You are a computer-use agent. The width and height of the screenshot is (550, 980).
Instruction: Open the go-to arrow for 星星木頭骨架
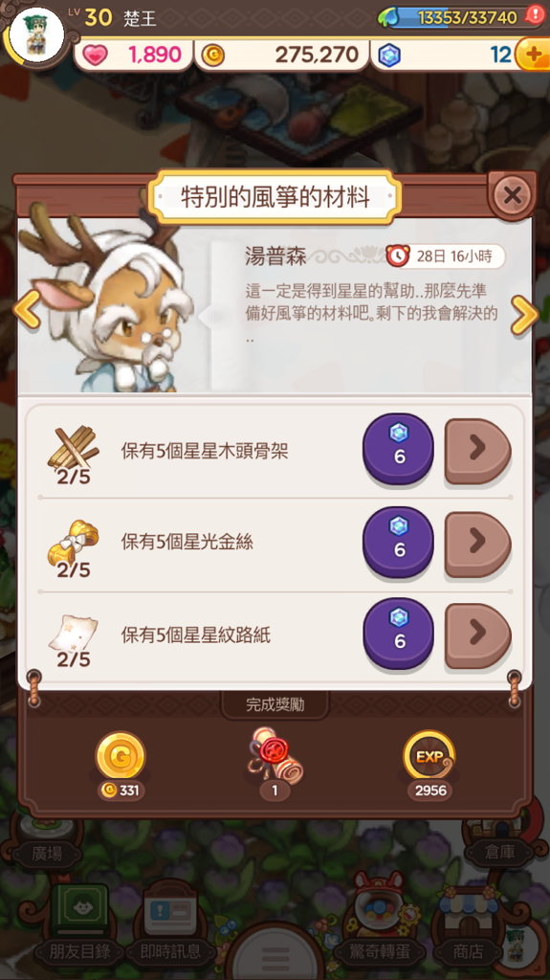477,452
